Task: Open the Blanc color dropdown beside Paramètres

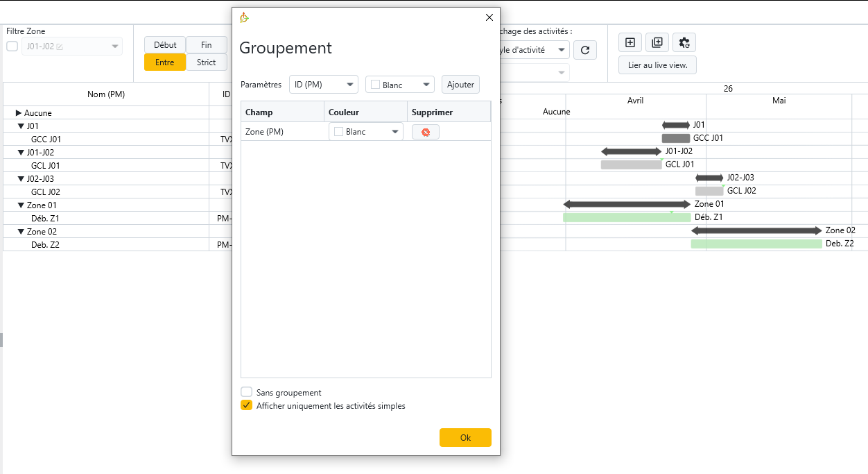Action: (399, 85)
